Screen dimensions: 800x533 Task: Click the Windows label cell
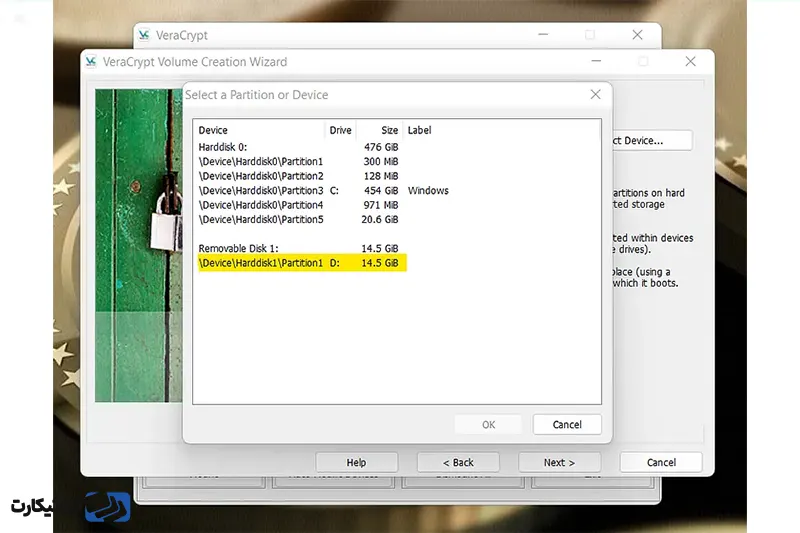click(x=428, y=191)
